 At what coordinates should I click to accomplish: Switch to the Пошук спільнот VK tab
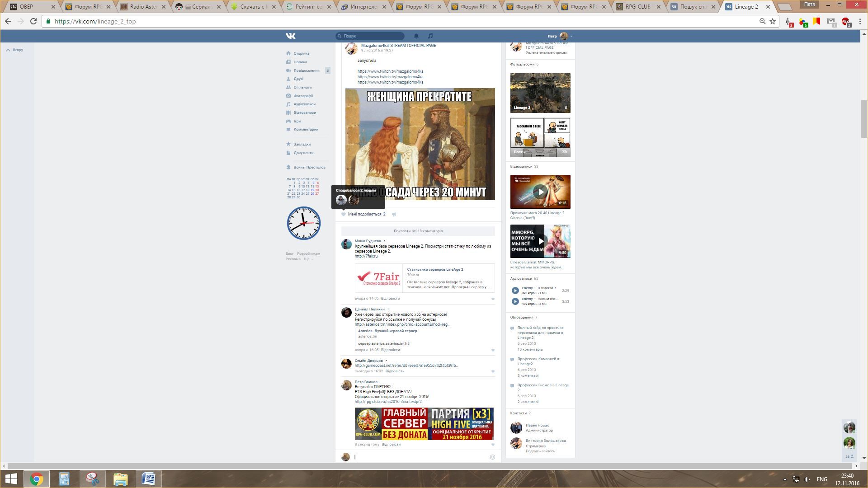[x=693, y=7]
